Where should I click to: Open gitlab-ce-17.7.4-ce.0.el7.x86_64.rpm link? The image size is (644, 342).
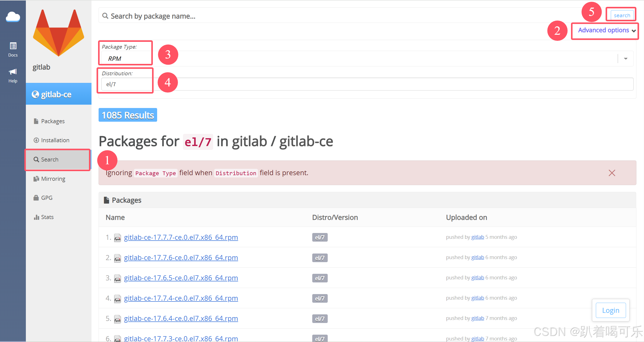tap(181, 298)
